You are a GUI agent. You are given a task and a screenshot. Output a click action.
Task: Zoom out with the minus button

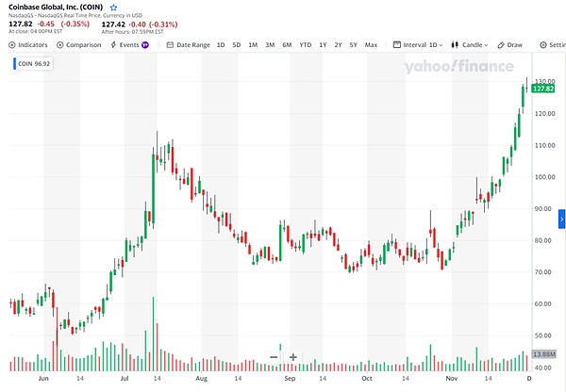point(274,357)
